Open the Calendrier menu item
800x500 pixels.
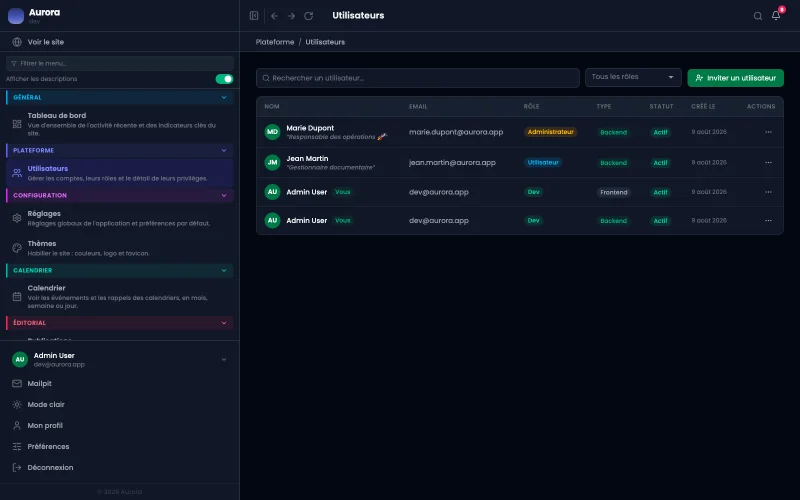119,296
